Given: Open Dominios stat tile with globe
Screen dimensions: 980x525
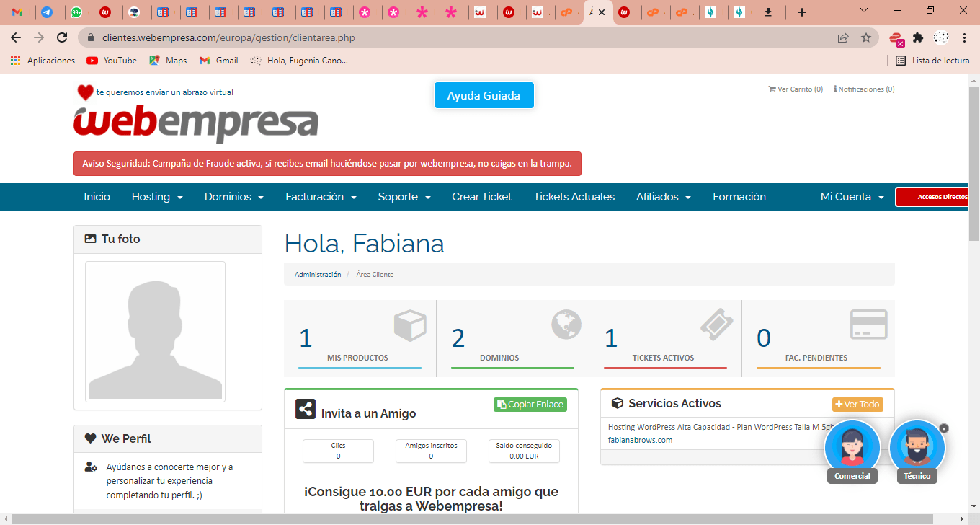Looking at the screenshot, I should pyautogui.click(x=512, y=338).
